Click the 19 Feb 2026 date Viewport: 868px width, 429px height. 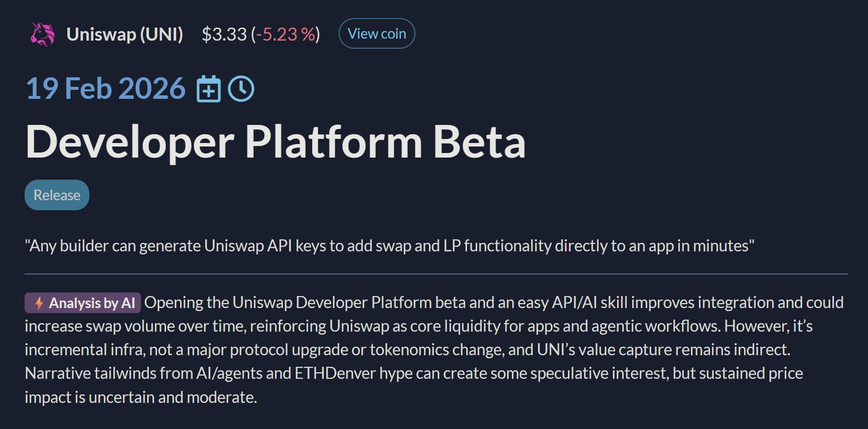[105, 89]
